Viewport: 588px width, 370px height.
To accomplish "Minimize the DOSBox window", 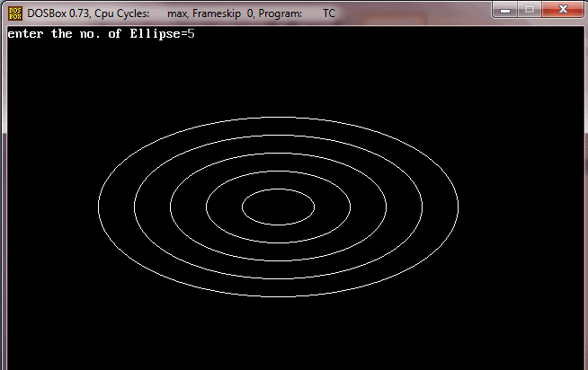I will click(509, 11).
